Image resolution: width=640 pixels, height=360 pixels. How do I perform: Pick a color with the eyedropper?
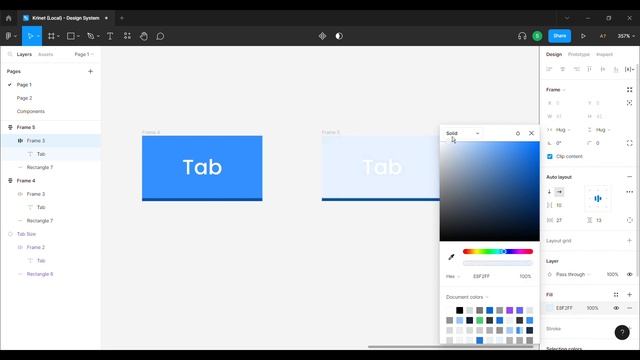point(451,257)
